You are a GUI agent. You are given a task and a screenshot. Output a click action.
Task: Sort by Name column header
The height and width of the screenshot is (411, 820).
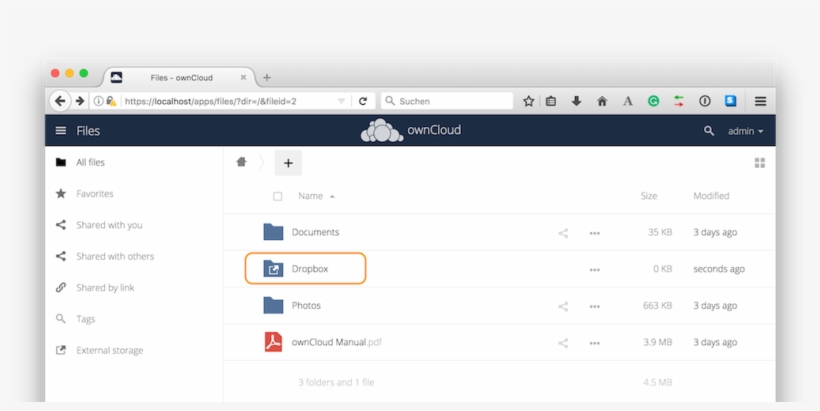point(316,196)
